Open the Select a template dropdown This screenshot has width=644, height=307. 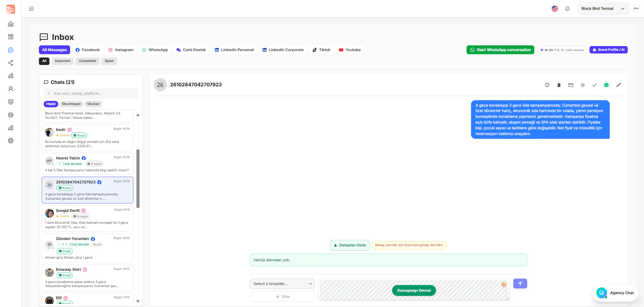[282, 284]
